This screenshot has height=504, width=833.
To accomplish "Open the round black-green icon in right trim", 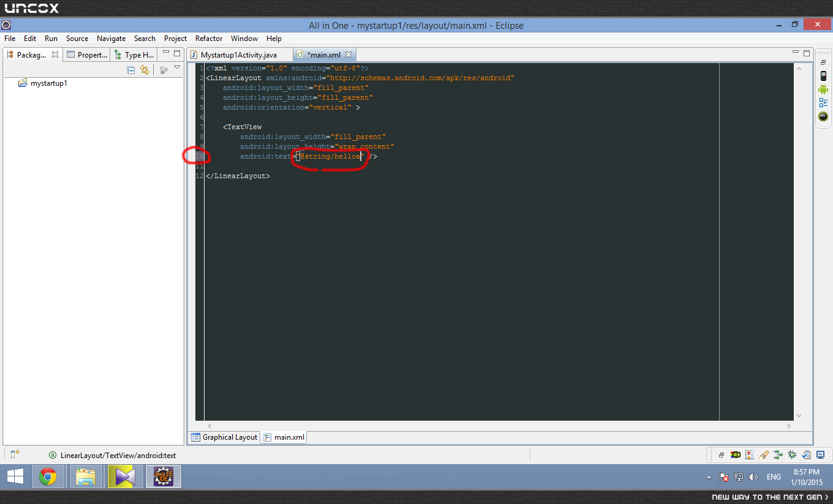I will click(823, 116).
